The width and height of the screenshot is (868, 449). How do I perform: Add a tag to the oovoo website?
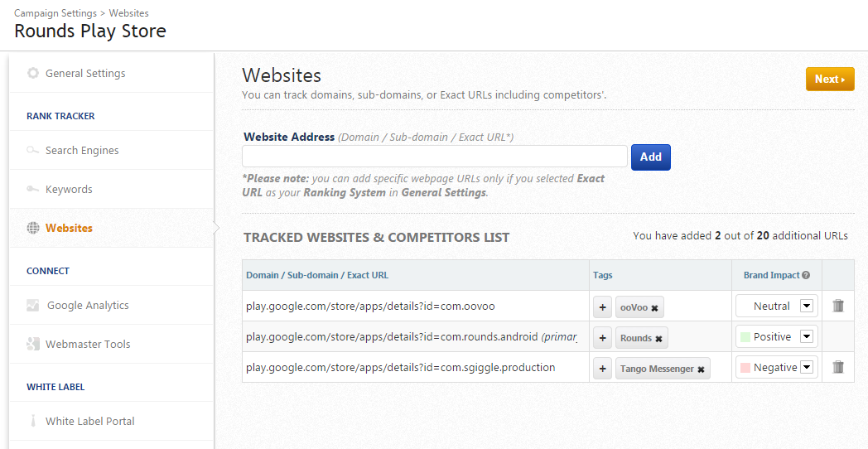pyautogui.click(x=602, y=307)
